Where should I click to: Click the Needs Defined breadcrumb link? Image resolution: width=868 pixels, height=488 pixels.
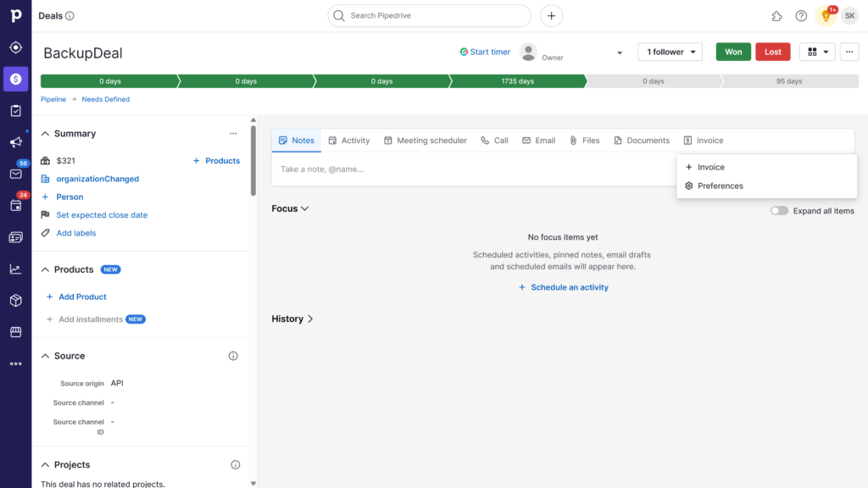[x=106, y=100]
